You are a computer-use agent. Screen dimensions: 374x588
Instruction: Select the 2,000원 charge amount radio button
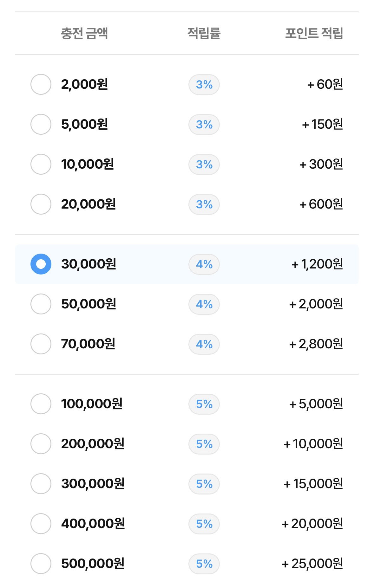click(41, 84)
